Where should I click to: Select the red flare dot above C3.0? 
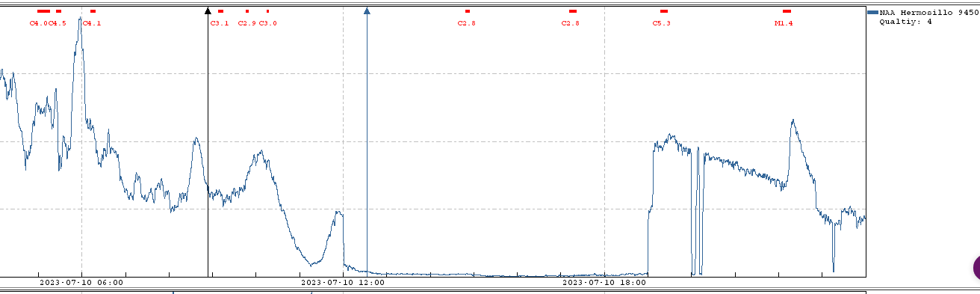(267, 11)
